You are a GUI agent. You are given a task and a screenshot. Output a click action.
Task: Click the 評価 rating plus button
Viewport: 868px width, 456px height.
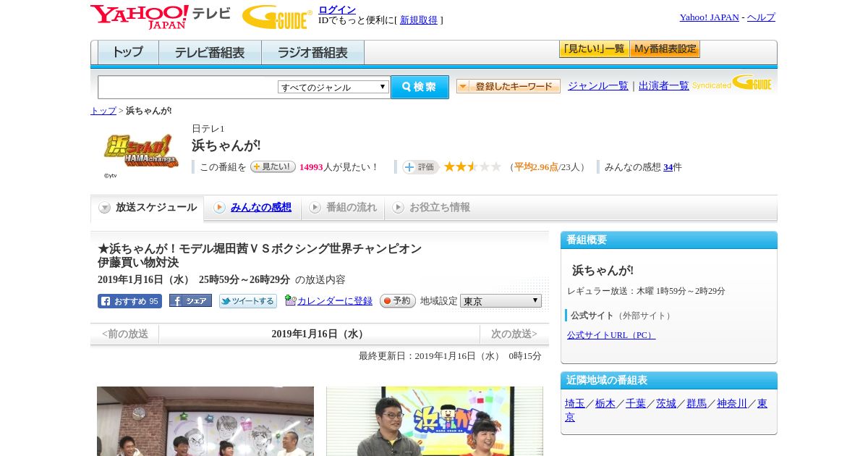pyautogui.click(x=420, y=167)
